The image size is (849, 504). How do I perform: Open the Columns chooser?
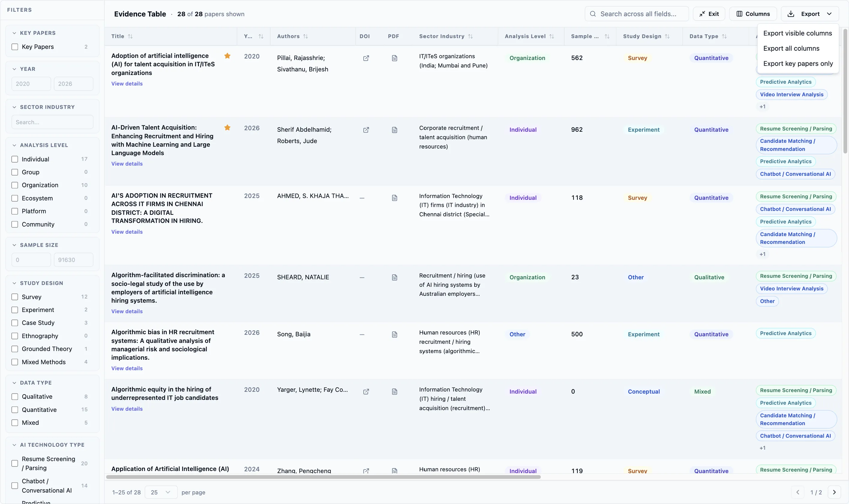coord(753,14)
